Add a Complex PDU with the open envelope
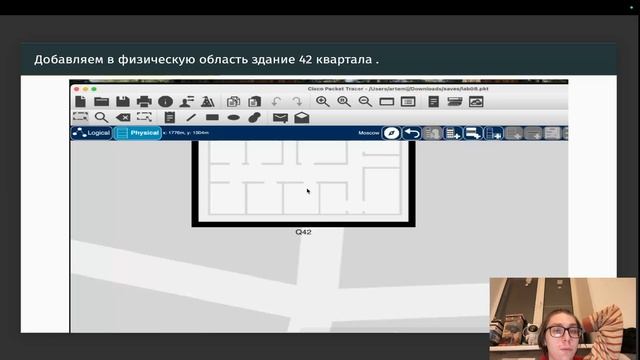640x360 pixels. [x=302, y=118]
